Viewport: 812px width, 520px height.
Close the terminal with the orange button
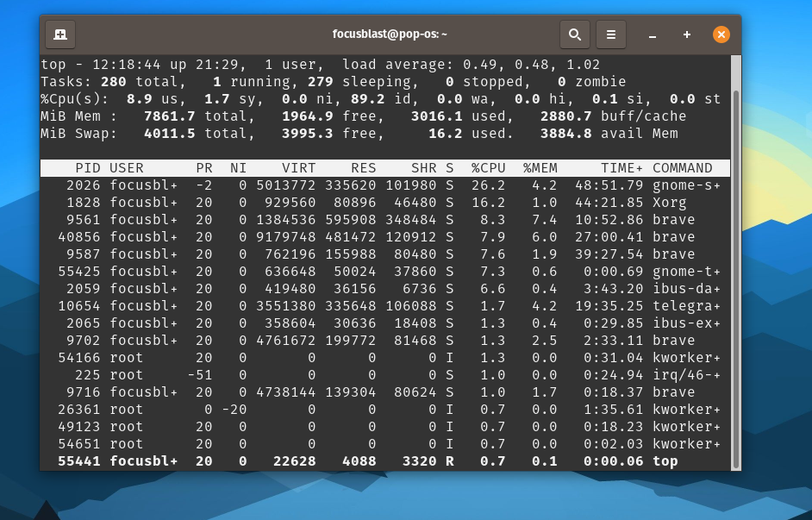point(721,34)
